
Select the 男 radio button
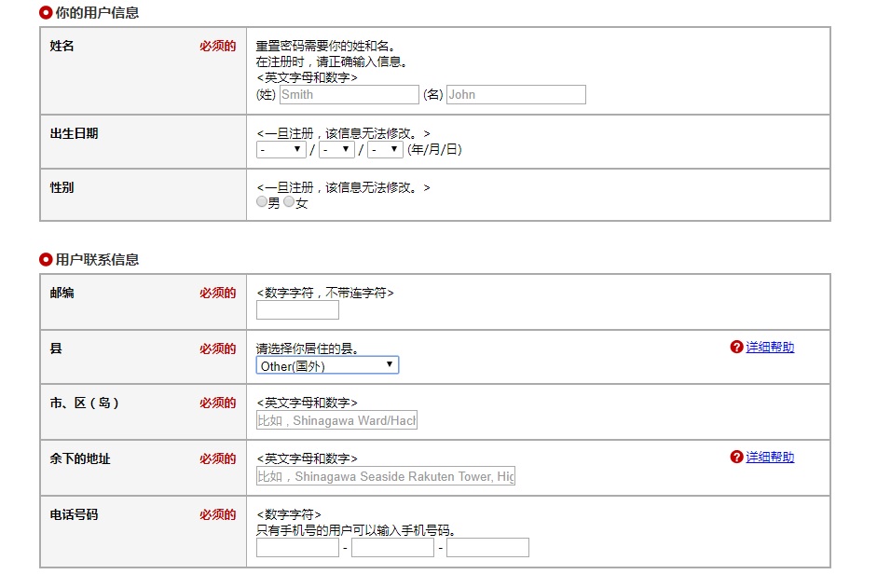point(262,202)
